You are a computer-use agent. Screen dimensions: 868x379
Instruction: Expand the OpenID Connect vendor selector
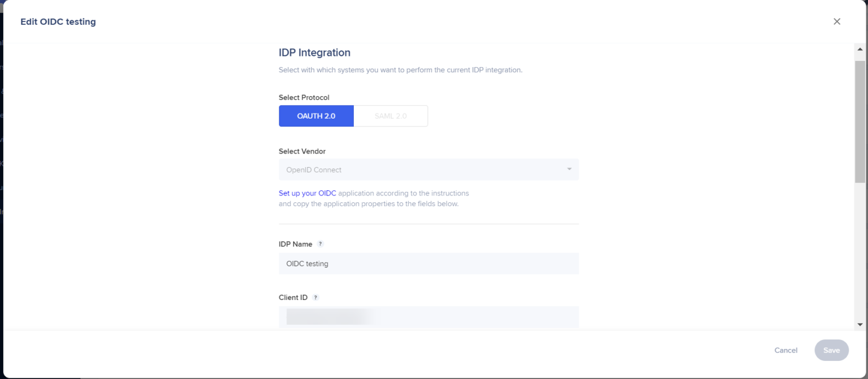coord(428,169)
